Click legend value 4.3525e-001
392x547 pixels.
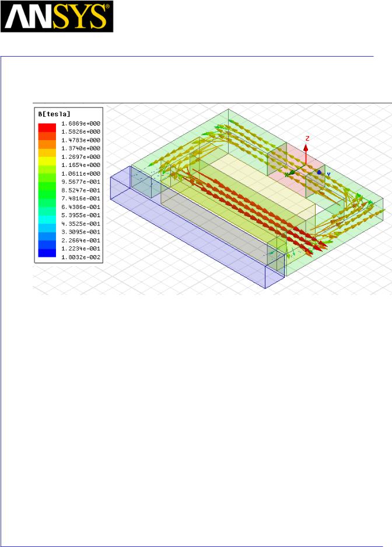(x=81, y=224)
